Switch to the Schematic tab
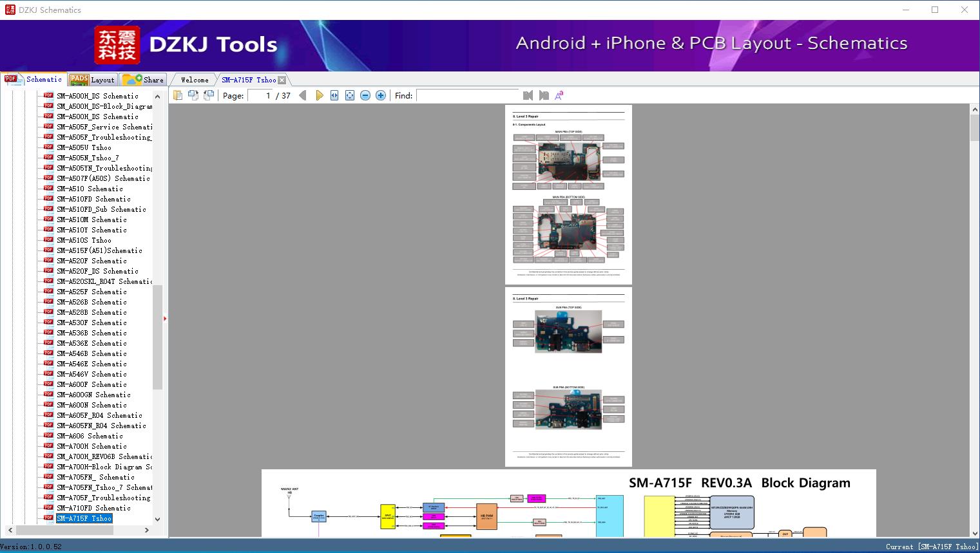This screenshot has width=980, height=553. [x=34, y=79]
